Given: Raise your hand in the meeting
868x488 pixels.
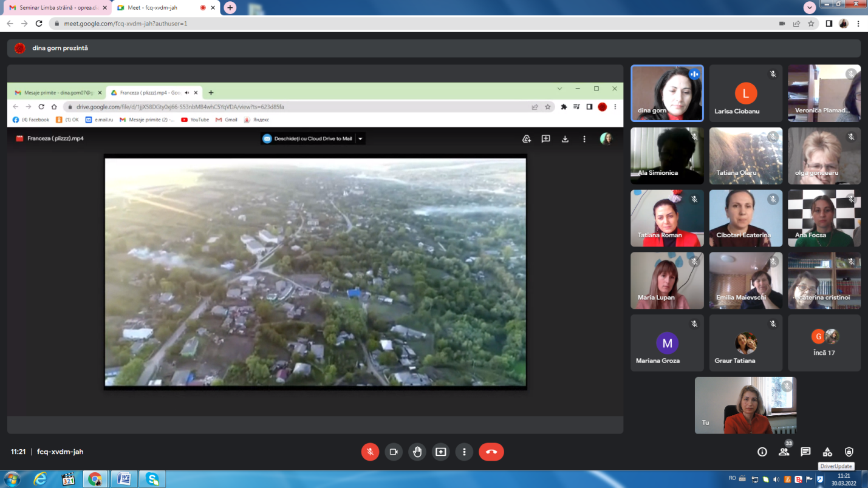Looking at the screenshot, I should 417,452.
